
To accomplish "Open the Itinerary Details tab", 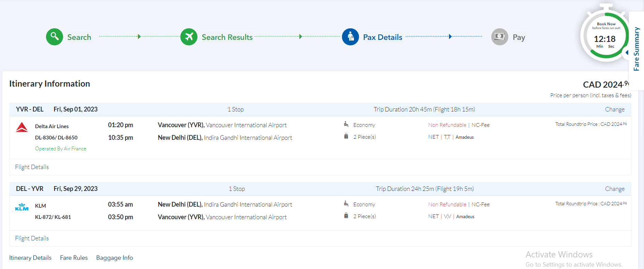I will click(30, 258).
